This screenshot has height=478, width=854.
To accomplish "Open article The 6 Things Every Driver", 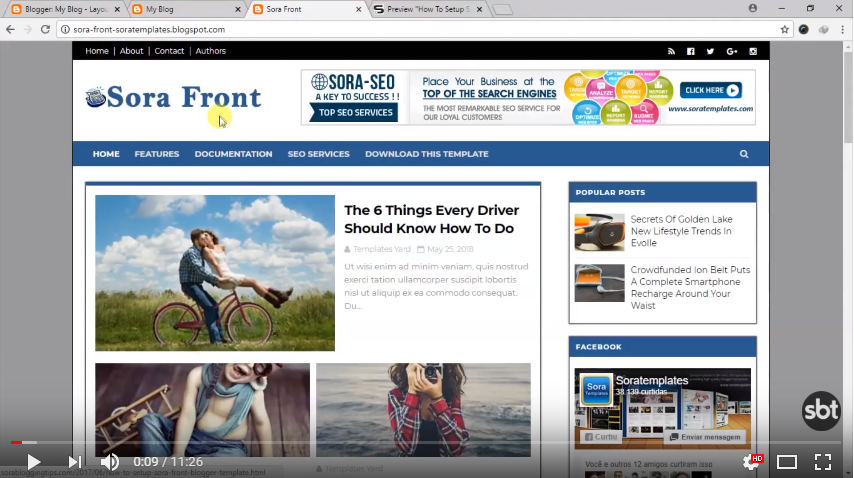I will pos(431,219).
